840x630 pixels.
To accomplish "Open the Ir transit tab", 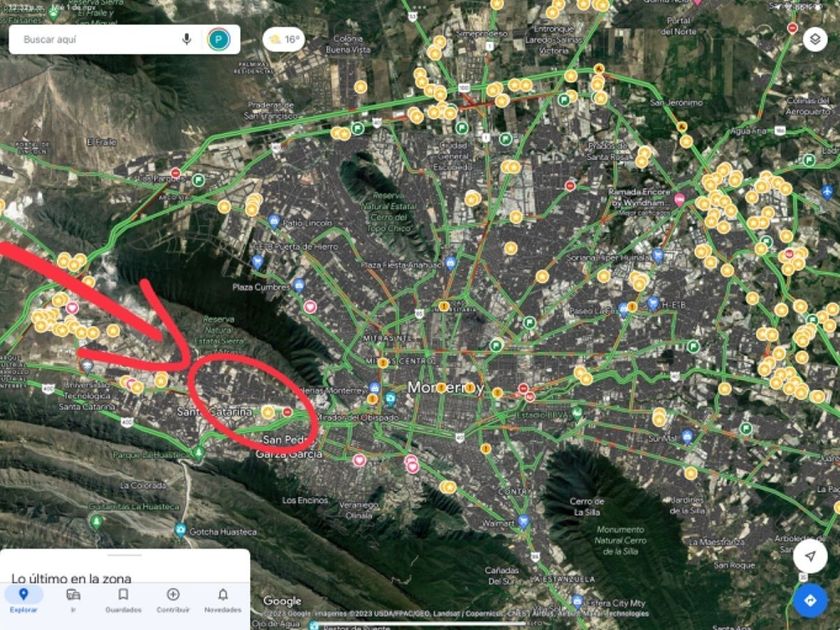I will (x=73, y=600).
